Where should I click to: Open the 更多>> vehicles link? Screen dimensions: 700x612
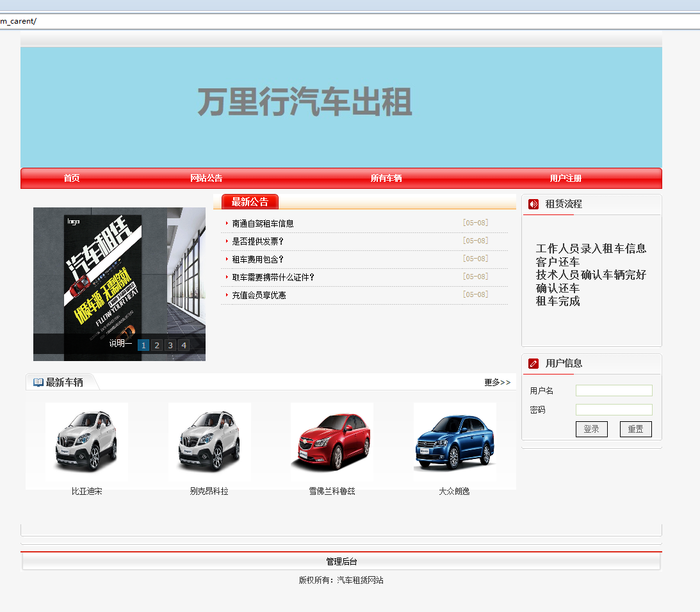[x=497, y=382]
